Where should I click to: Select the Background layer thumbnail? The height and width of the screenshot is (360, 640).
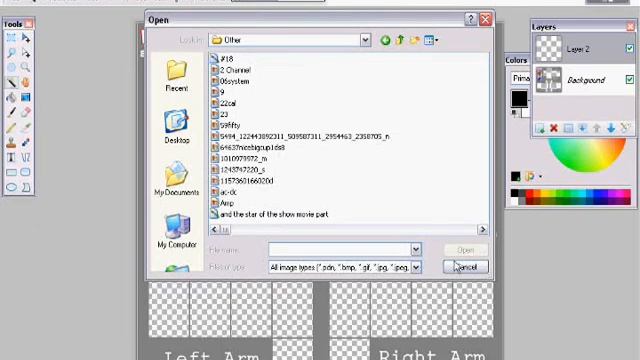(549, 80)
